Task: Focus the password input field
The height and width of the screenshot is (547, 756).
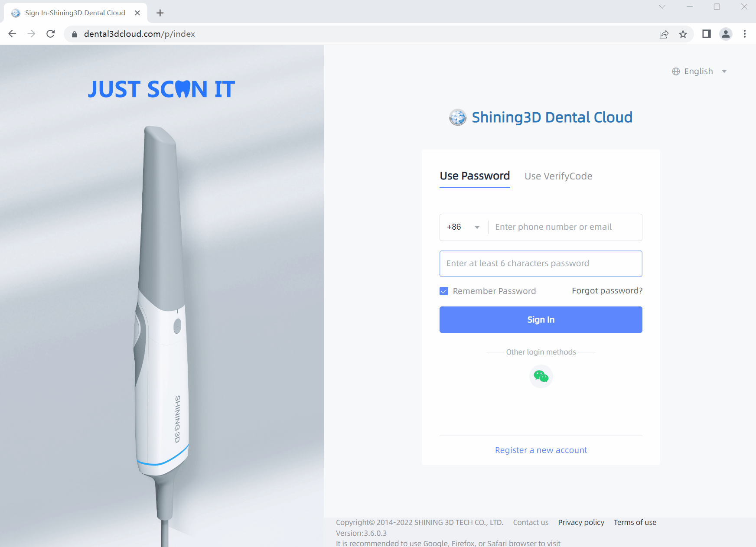Action: (x=541, y=264)
